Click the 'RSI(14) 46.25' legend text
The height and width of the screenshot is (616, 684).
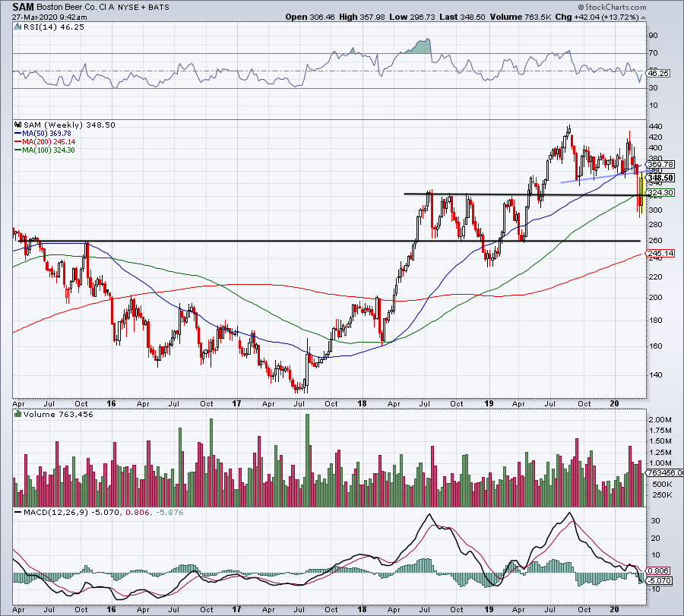click(x=54, y=27)
